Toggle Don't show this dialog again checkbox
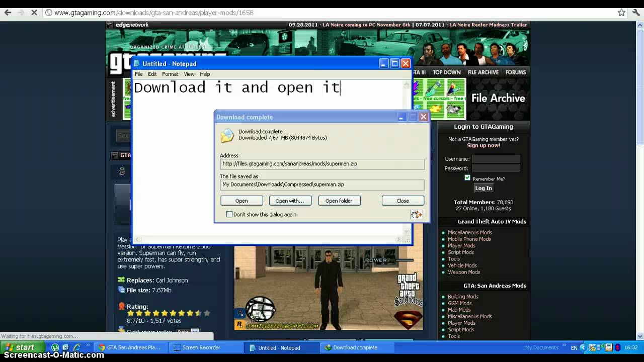Screen dimensions: 644x362 [x=229, y=215]
